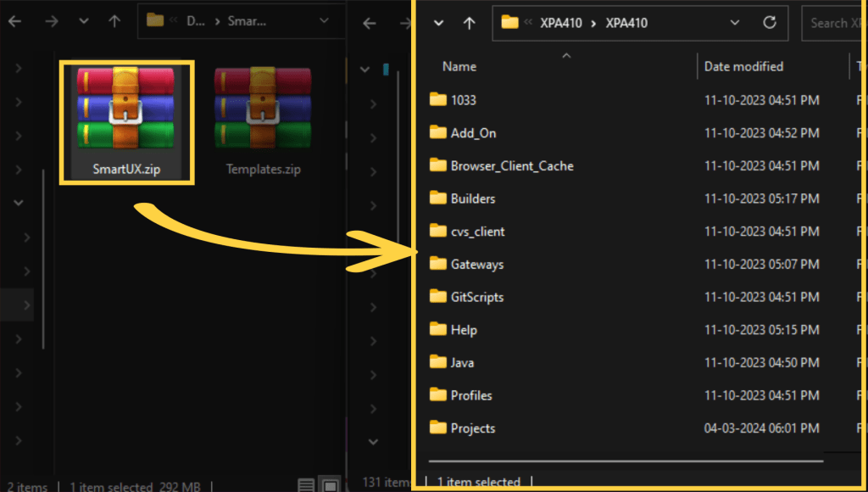
Task: Select the cvs_client folder name
Action: pyautogui.click(x=477, y=232)
